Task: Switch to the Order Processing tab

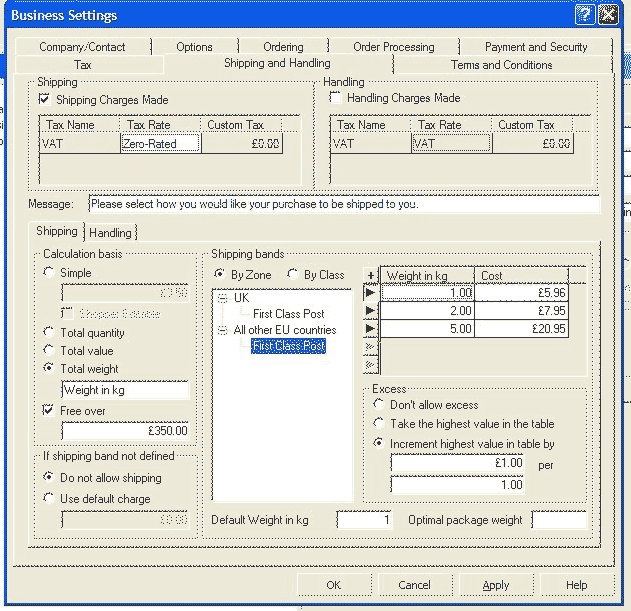Action: tap(393, 47)
